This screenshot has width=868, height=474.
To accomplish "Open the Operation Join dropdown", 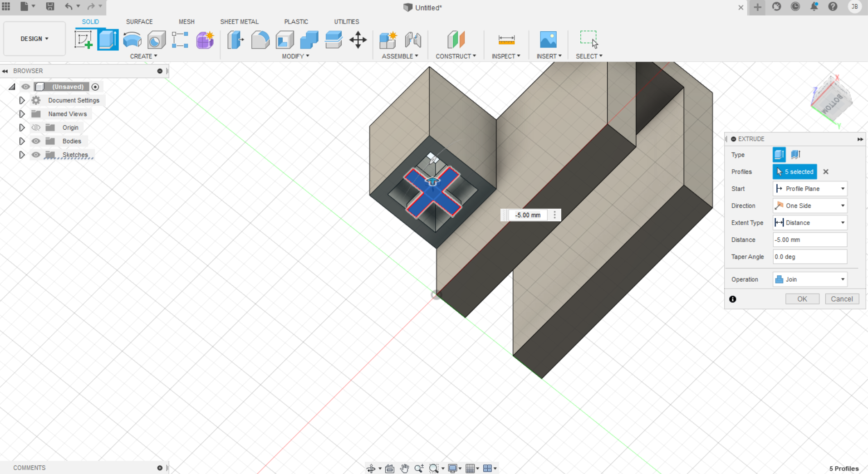I will [x=810, y=279].
